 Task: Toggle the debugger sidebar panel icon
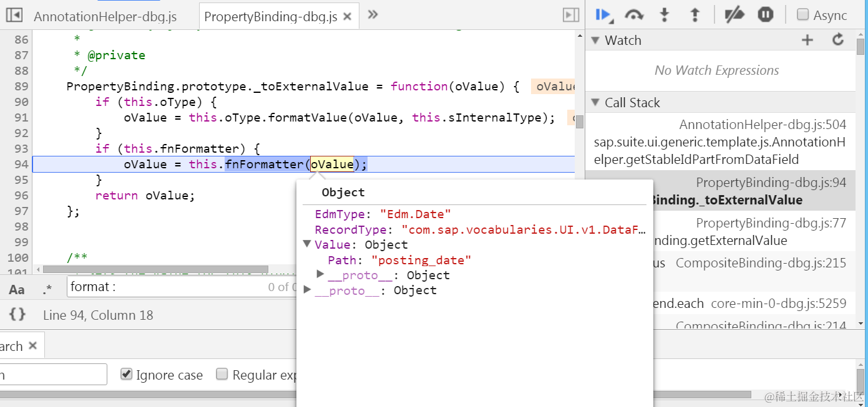tap(570, 15)
